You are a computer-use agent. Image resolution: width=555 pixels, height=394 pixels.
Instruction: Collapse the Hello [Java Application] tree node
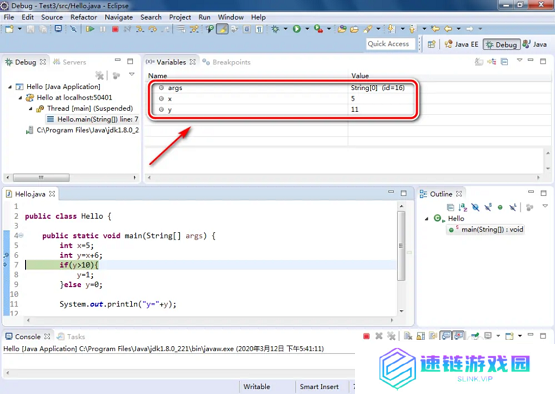10,87
